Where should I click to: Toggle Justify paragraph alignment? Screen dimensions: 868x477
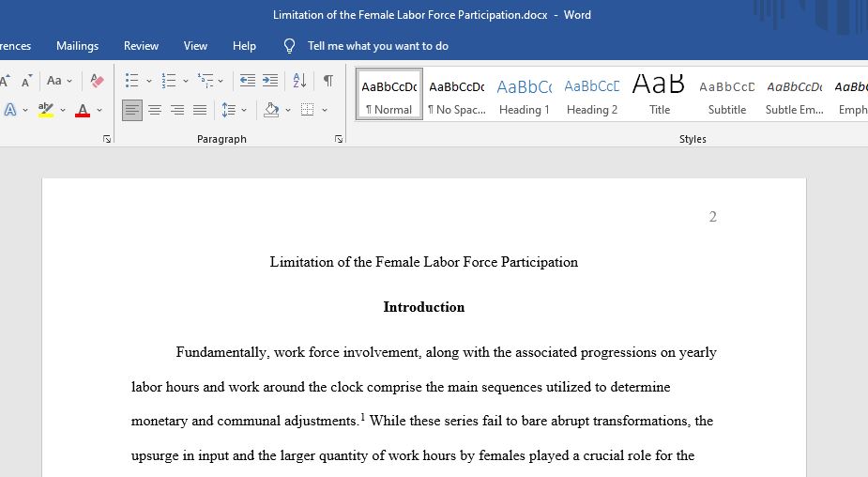(x=200, y=110)
